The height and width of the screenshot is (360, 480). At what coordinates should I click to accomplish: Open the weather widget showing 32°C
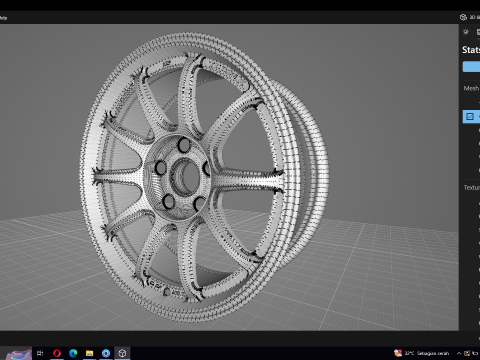422,353
